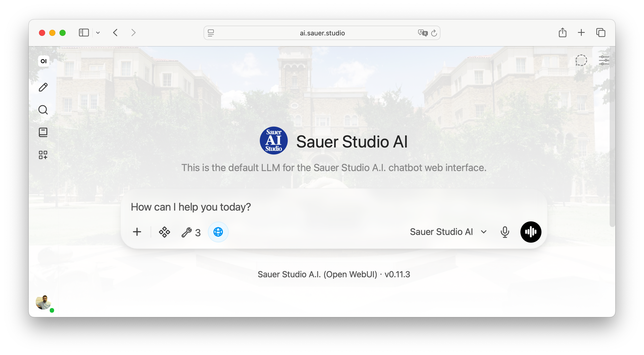Click the ai.sauer.studio address bar

tap(322, 33)
